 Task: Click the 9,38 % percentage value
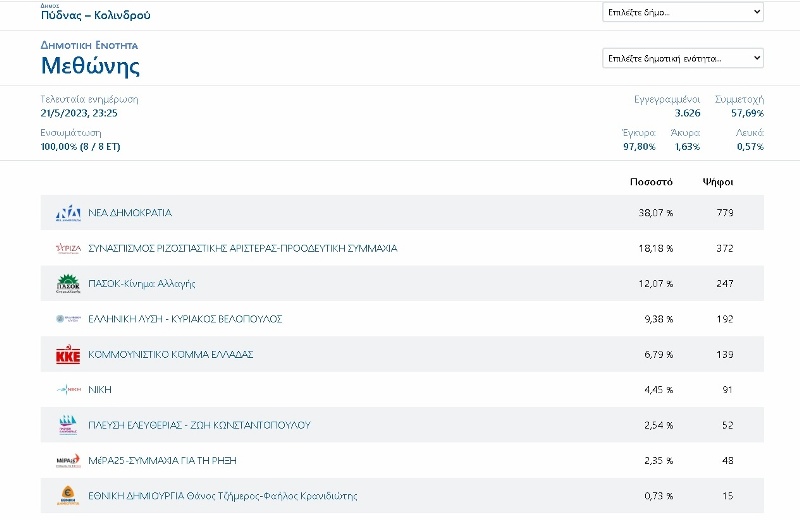tap(659, 319)
